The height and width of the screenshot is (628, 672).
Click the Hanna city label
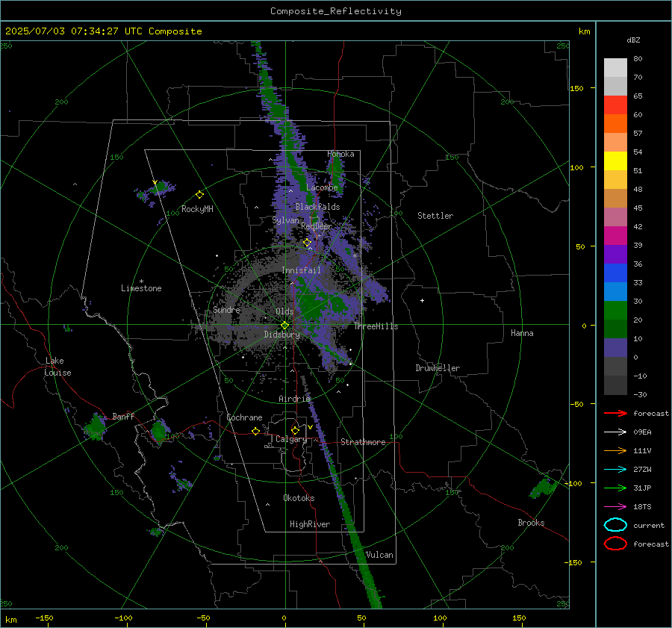(522, 333)
